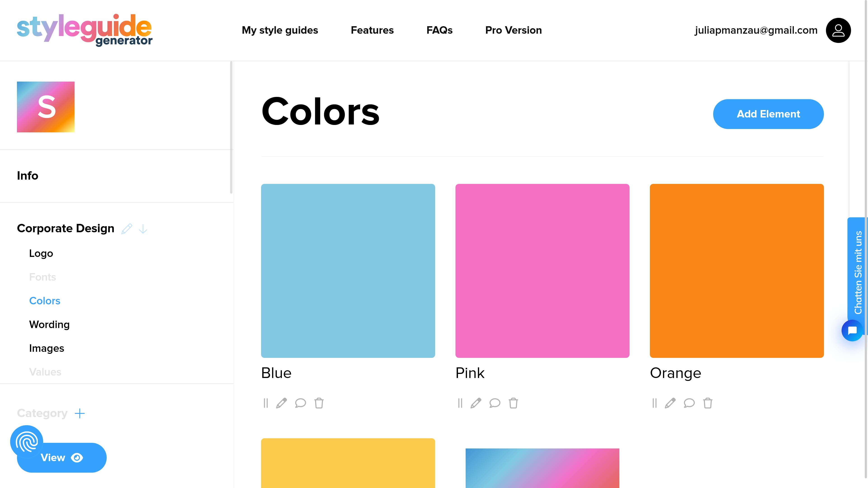Go to My style guides
Screen dimensions: 868x488
click(x=280, y=30)
